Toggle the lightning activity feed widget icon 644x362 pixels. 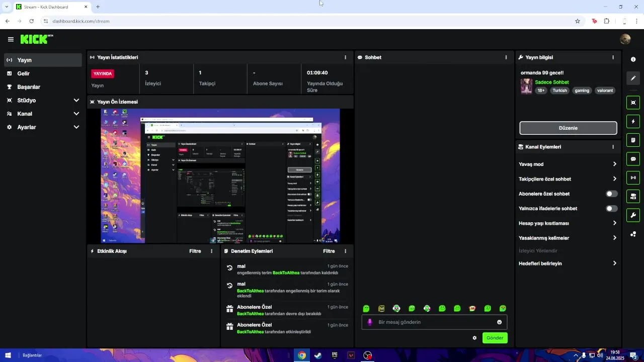tap(633, 121)
